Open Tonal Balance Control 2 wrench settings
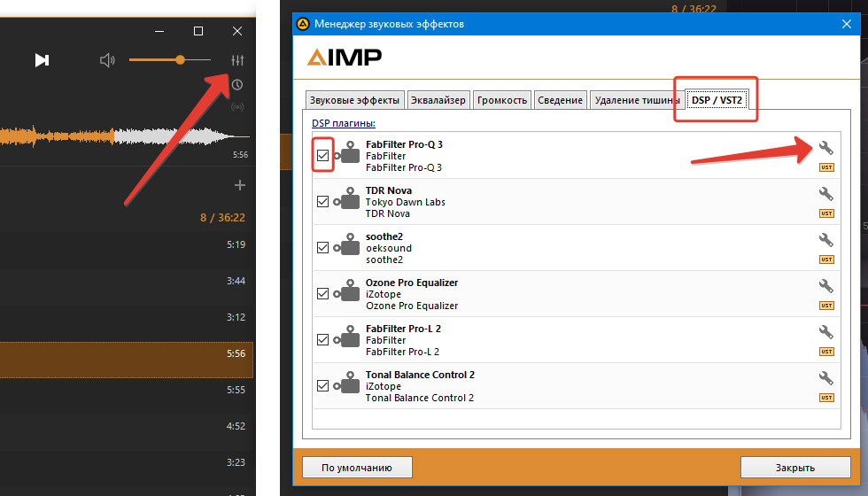Screen dimensions: 868x496 click(825, 378)
